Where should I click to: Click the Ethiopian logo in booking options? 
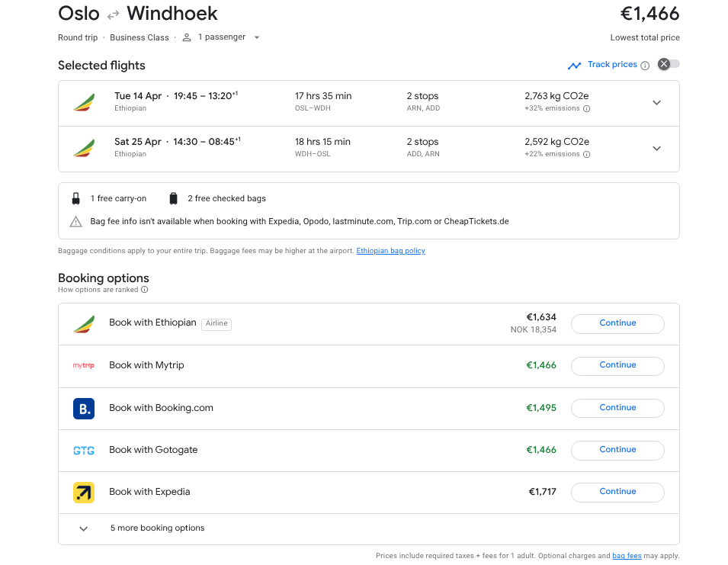pyautogui.click(x=84, y=324)
